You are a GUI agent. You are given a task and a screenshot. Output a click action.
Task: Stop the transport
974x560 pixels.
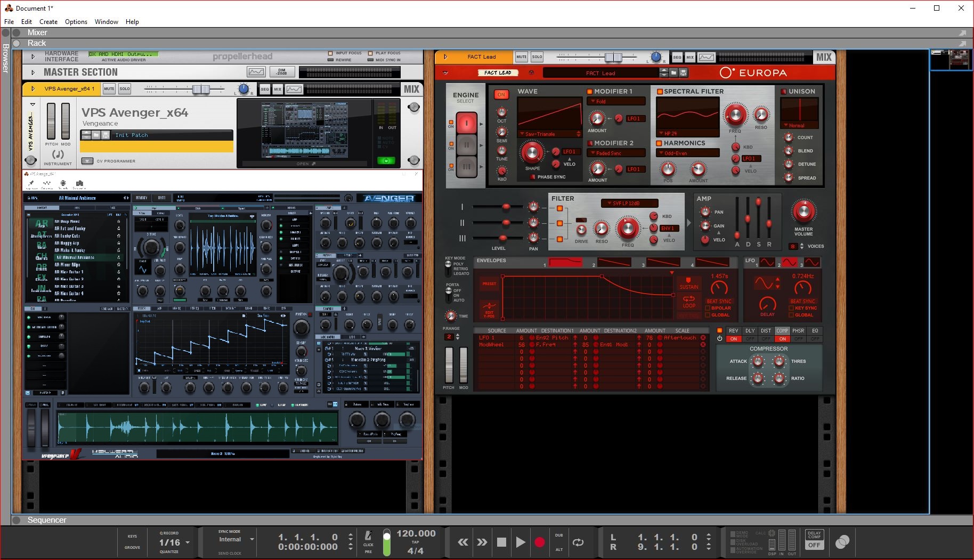coord(501,542)
